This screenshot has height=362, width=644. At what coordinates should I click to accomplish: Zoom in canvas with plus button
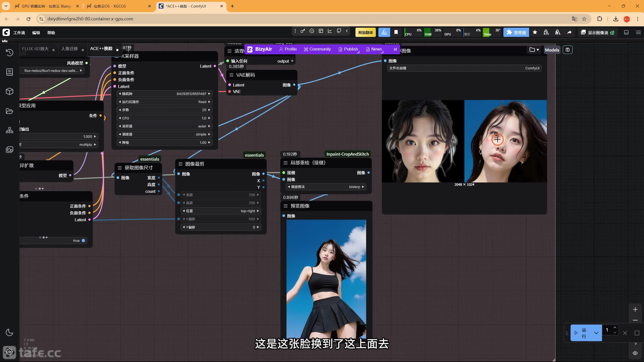tap(635, 309)
